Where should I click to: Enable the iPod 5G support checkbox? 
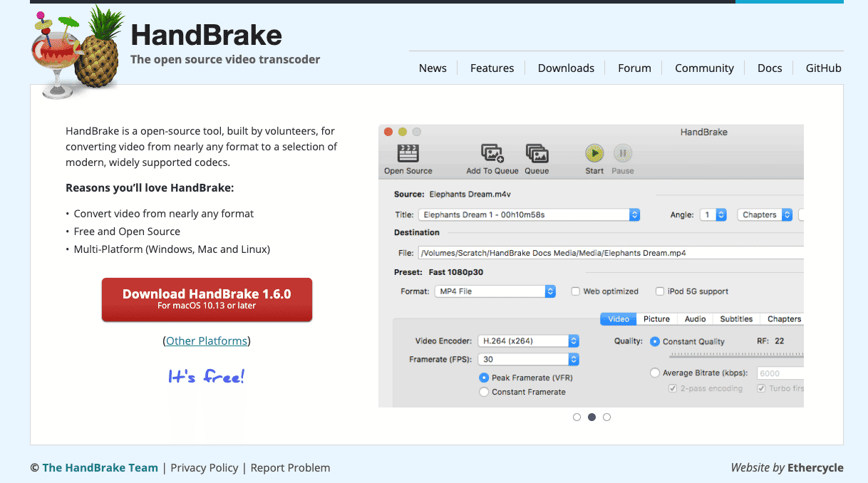[x=660, y=291]
